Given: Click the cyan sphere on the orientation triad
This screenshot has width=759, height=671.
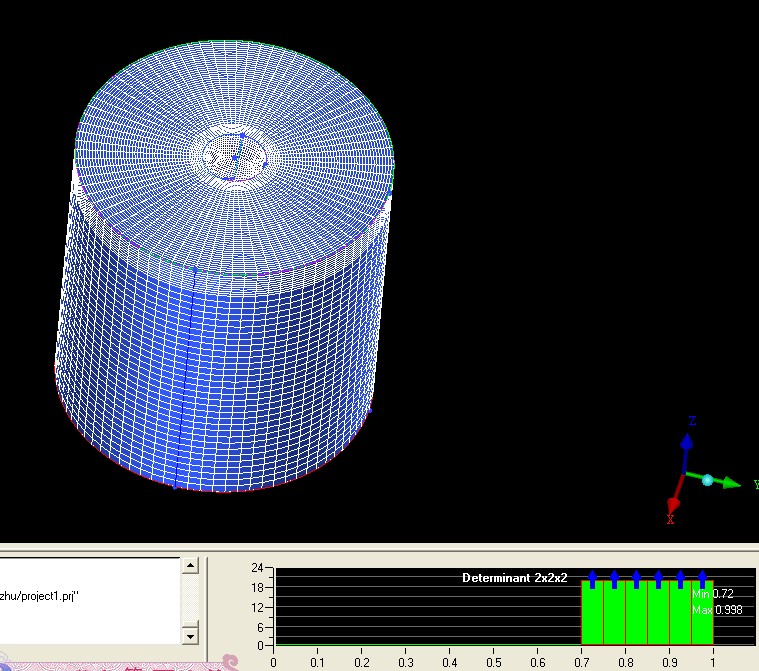Looking at the screenshot, I should click(707, 481).
